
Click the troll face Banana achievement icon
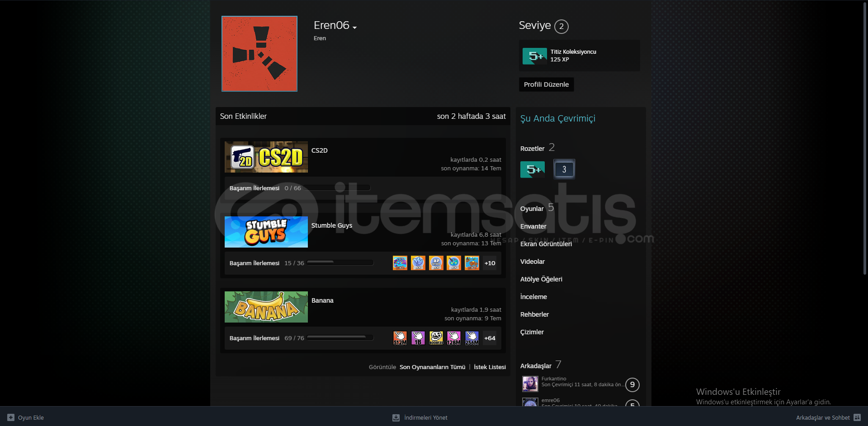click(x=436, y=338)
